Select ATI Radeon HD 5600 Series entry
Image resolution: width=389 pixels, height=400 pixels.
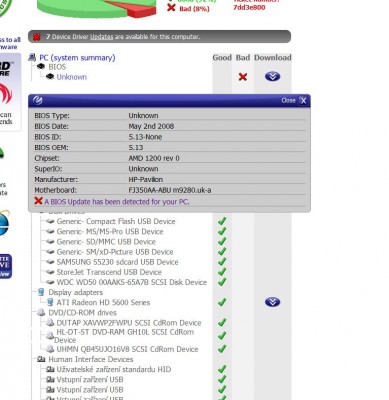[103, 302]
